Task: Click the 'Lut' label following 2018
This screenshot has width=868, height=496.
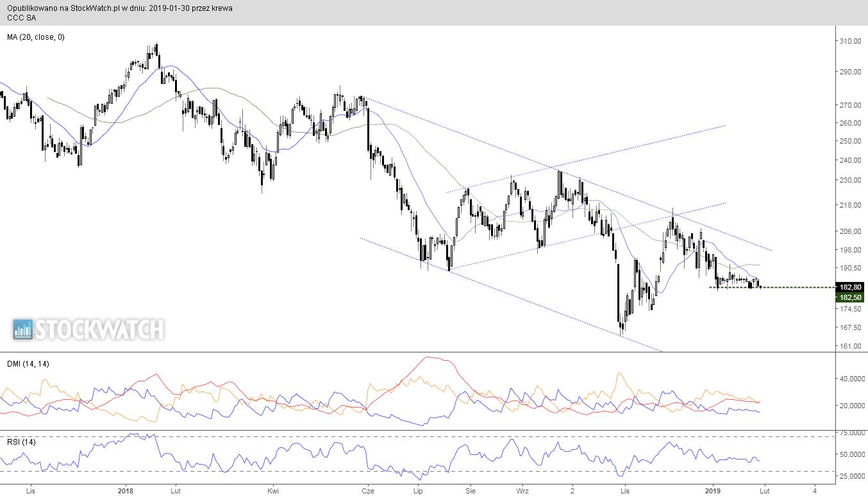Action: point(175,490)
